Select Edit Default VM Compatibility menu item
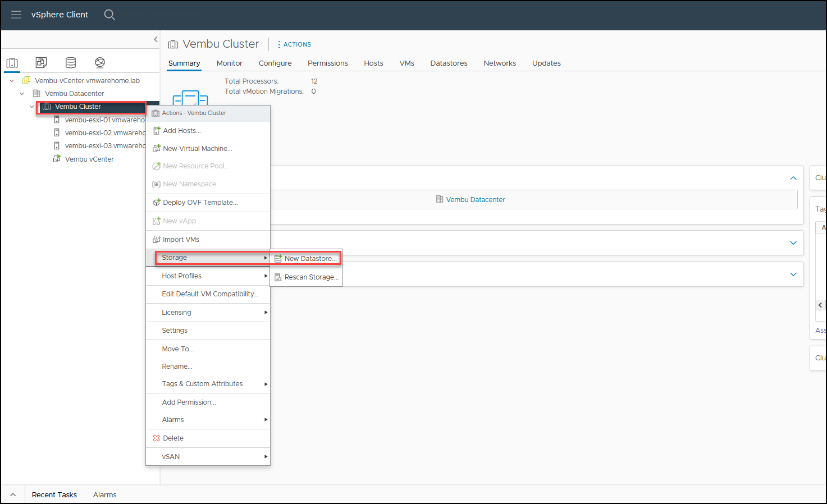The height and width of the screenshot is (504, 827). point(208,294)
